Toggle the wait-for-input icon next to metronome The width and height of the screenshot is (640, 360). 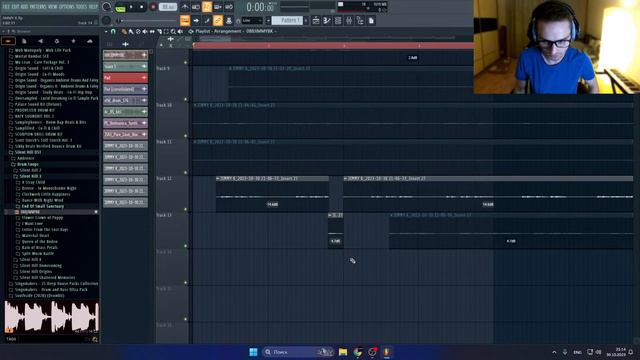pos(196,7)
